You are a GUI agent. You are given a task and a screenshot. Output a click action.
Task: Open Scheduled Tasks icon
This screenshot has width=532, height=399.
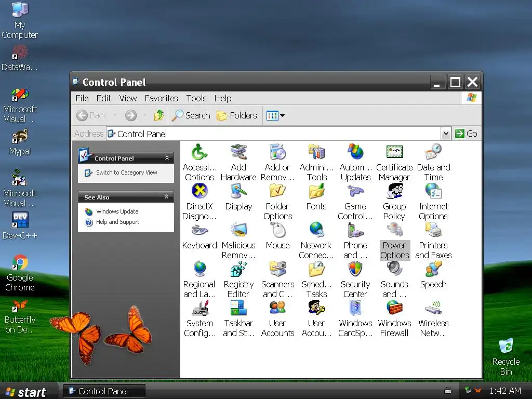coord(316,269)
